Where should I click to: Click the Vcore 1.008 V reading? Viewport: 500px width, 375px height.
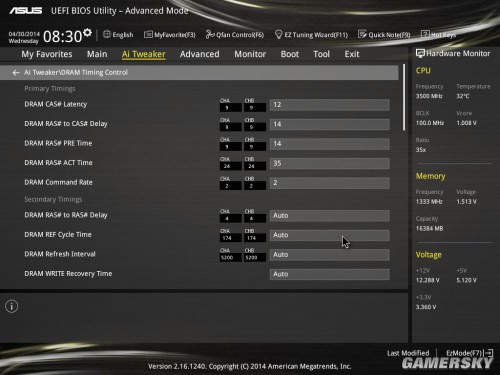point(466,123)
